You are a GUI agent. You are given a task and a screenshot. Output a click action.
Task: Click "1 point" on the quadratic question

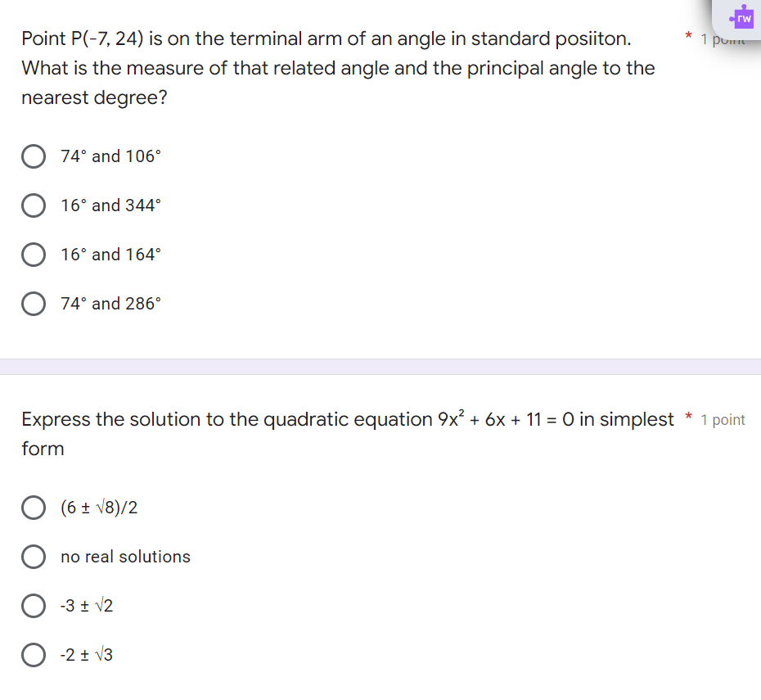723,420
